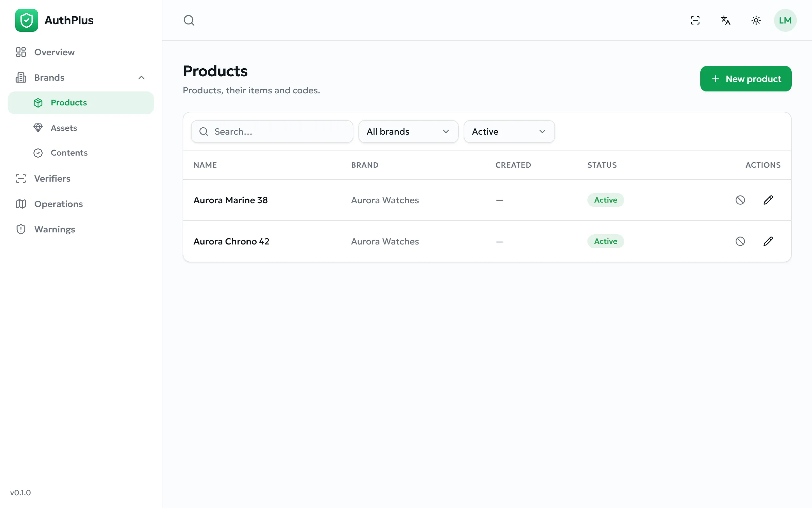Image resolution: width=812 pixels, height=508 pixels.
Task: Edit the Aurora Marine 38 product
Action: pos(768,200)
